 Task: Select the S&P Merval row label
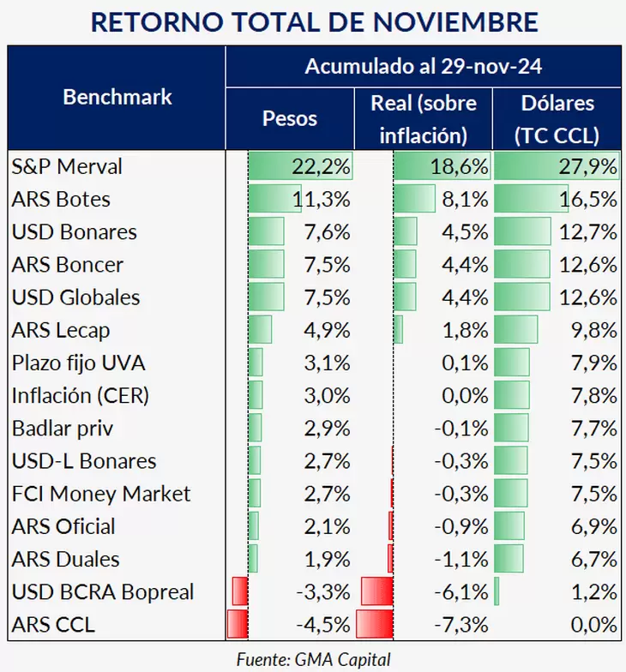pyautogui.click(x=67, y=166)
